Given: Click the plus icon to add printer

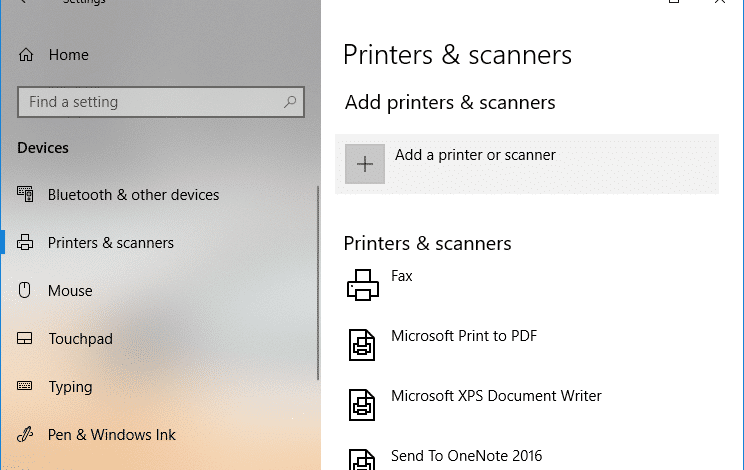Looking at the screenshot, I should pyautogui.click(x=365, y=164).
